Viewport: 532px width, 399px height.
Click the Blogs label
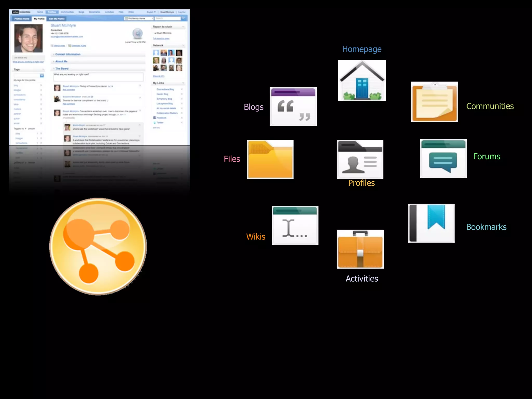254,107
